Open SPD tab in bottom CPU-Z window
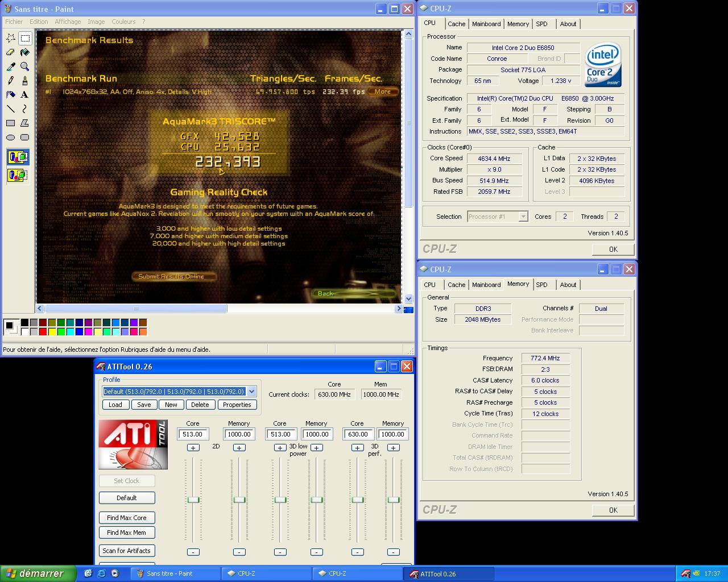This screenshot has height=582, width=728. (541, 285)
